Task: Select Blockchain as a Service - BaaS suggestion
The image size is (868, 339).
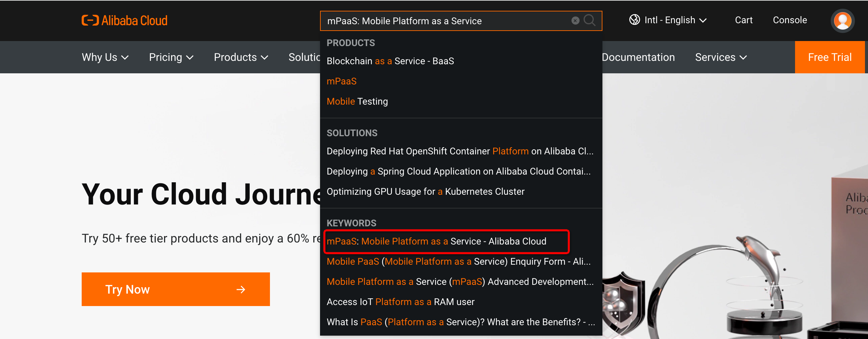Action: coord(461,61)
